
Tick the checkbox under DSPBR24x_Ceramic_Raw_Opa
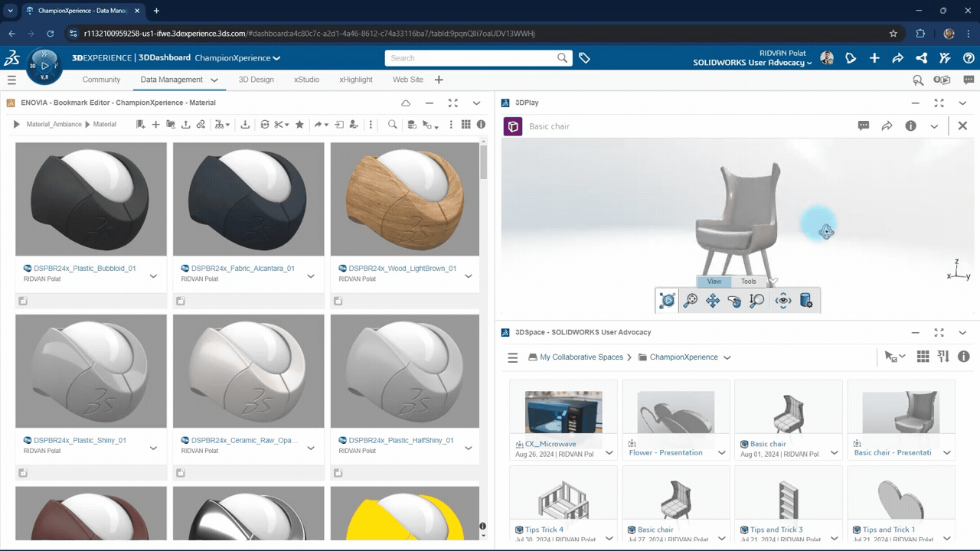tap(181, 473)
